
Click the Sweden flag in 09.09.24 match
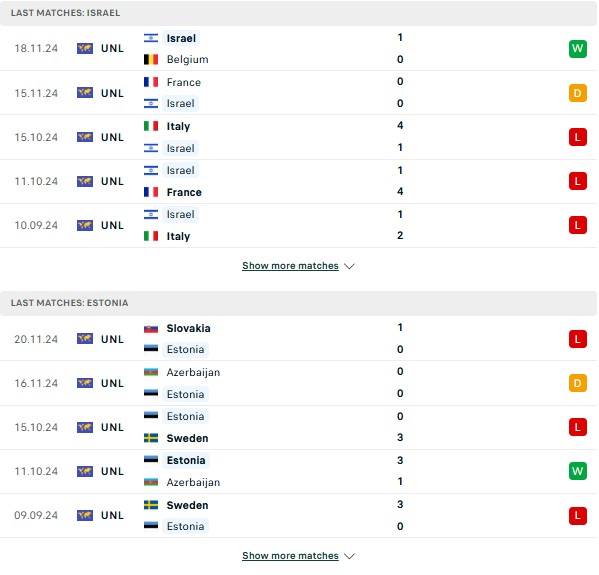[x=151, y=505]
